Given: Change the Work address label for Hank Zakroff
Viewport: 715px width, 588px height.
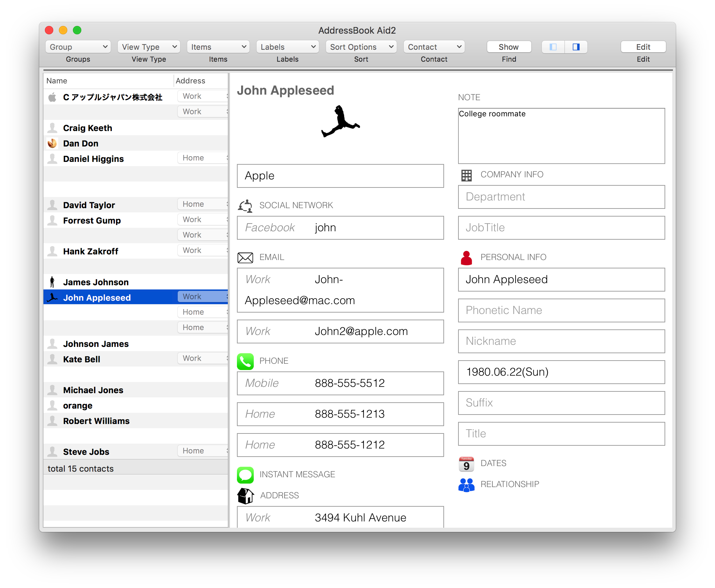Looking at the screenshot, I should [x=203, y=251].
